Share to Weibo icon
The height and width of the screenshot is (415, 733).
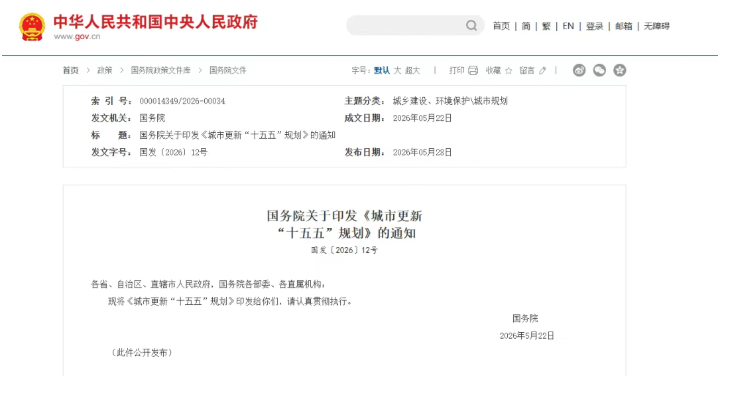click(579, 70)
